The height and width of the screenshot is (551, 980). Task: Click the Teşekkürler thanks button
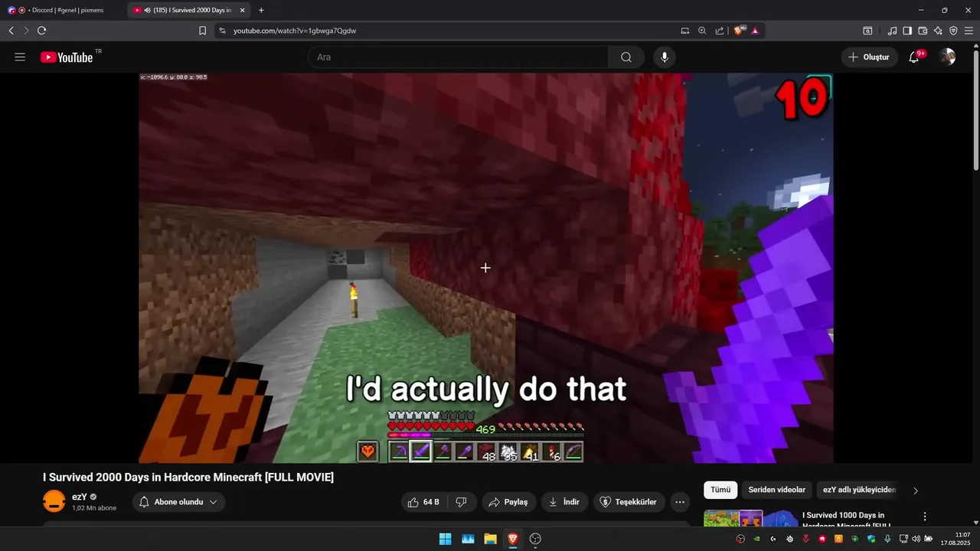click(x=629, y=502)
